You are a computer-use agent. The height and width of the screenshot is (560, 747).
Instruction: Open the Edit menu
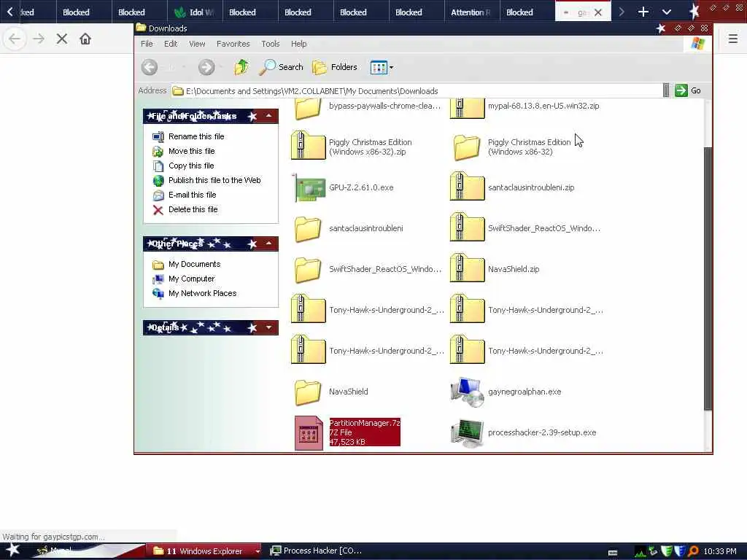point(171,44)
